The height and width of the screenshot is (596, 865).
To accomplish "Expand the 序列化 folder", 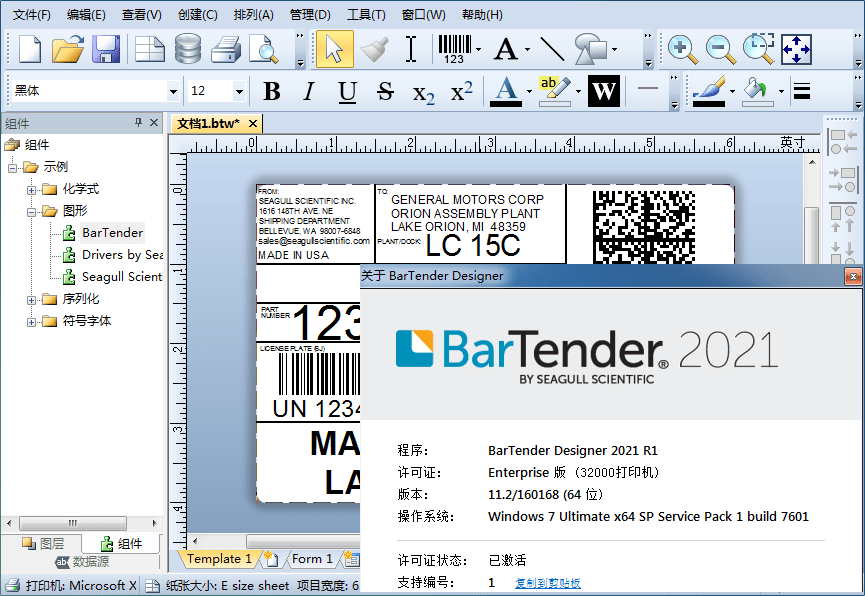I will point(31,300).
